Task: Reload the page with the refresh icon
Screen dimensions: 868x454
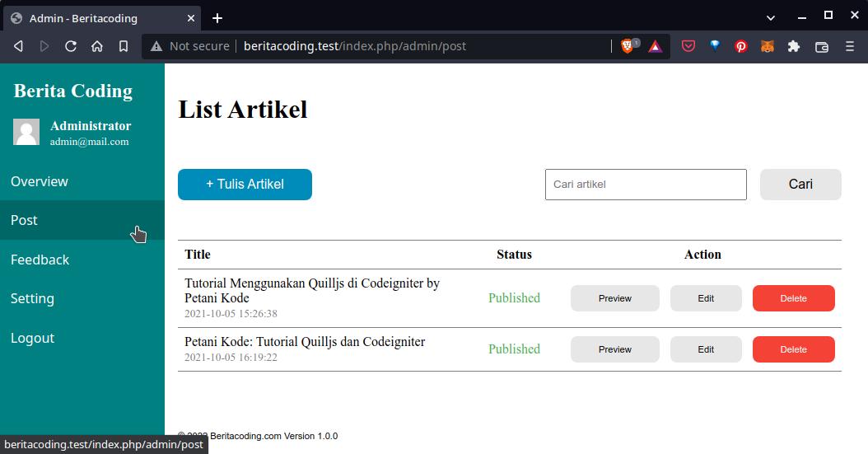Action: tap(71, 46)
